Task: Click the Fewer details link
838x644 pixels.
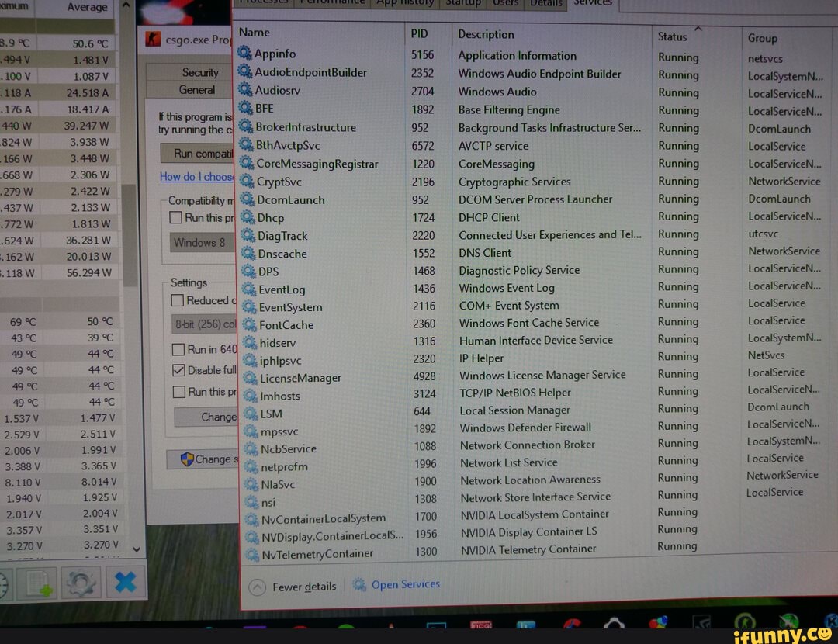Action: tap(304, 587)
